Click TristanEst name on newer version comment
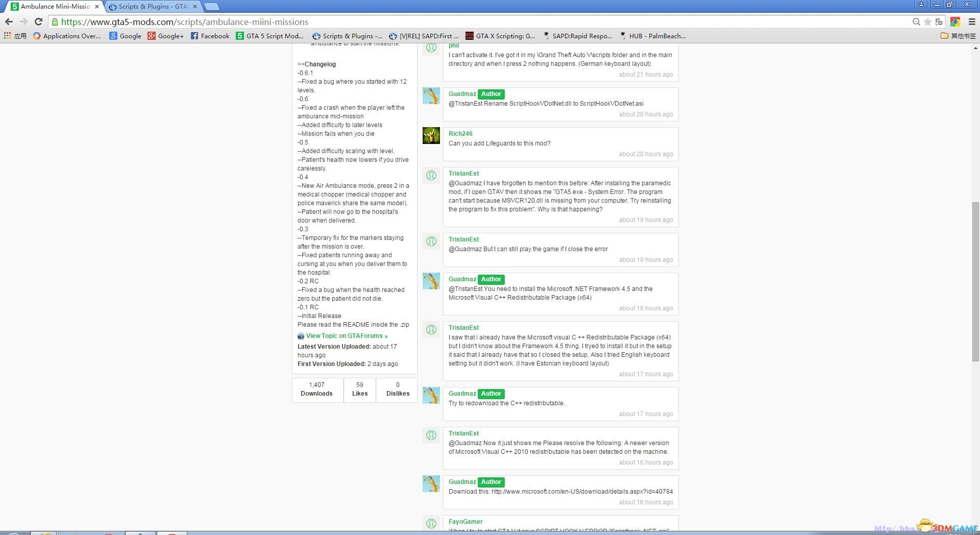The image size is (980, 535). [x=463, y=433]
